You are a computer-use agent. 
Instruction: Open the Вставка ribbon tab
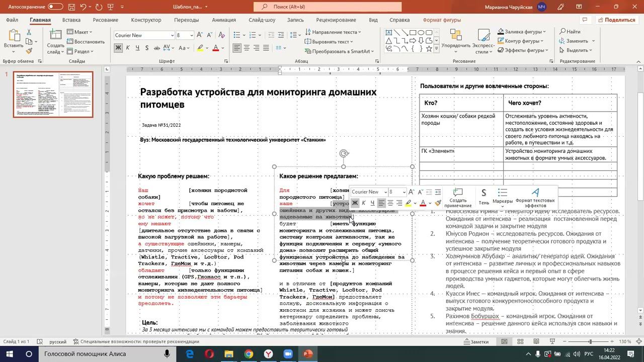71,20
